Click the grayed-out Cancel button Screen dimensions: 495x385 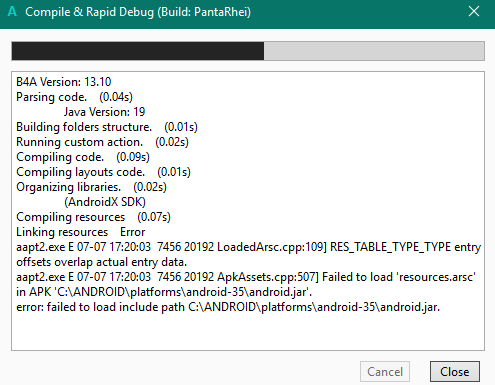pyautogui.click(x=385, y=371)
